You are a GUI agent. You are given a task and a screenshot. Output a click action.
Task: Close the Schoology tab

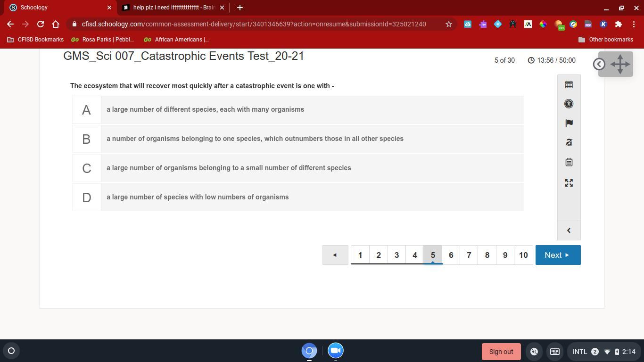click(x=109, y=8)
